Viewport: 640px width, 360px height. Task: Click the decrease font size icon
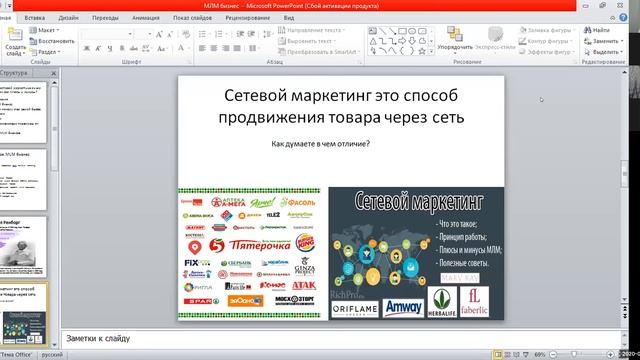click(170, 34)
